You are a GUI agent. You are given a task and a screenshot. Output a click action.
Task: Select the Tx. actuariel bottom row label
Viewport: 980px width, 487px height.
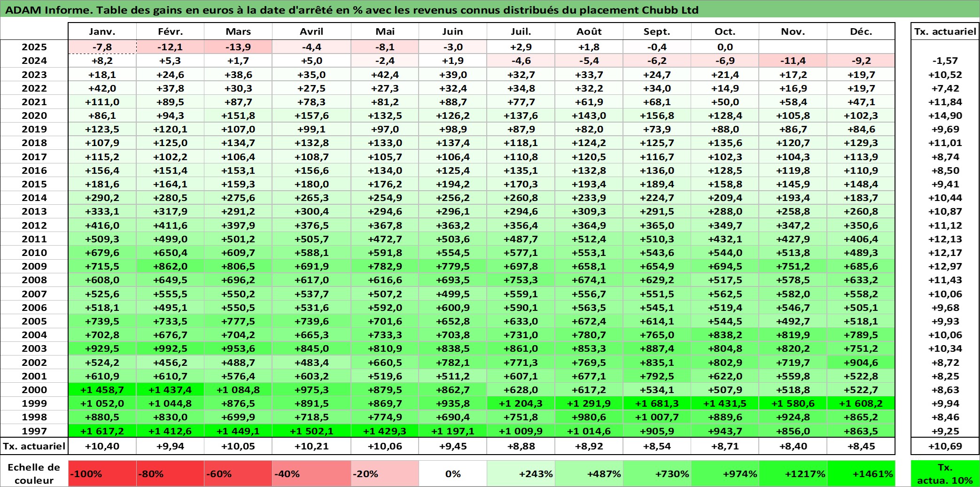[x=34, y=446]
